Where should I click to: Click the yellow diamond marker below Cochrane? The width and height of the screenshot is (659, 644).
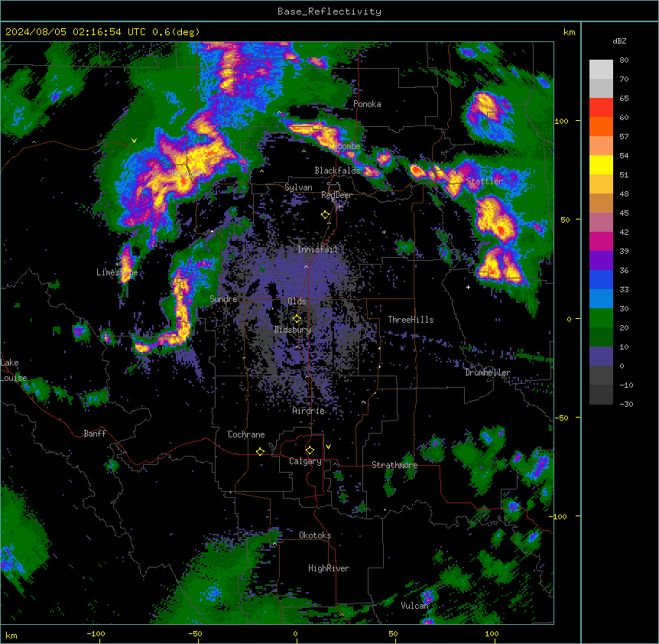[260, 451]
